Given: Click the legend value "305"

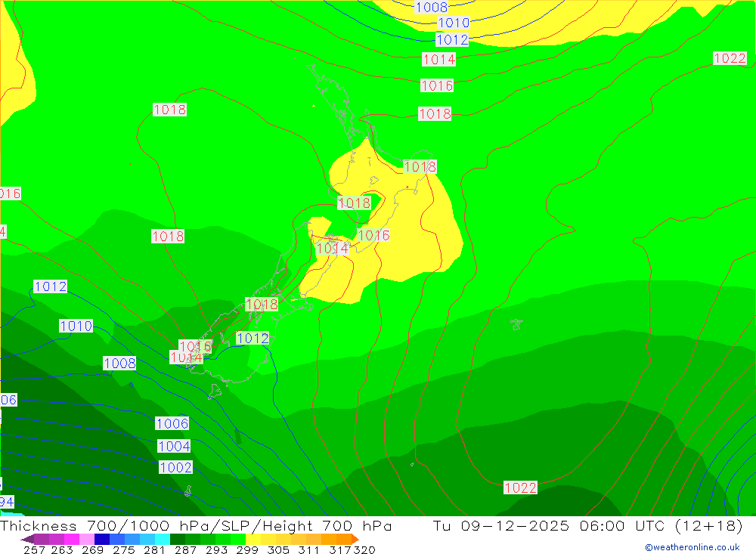Looking at the screenshot, I should (x=278, y=549).
